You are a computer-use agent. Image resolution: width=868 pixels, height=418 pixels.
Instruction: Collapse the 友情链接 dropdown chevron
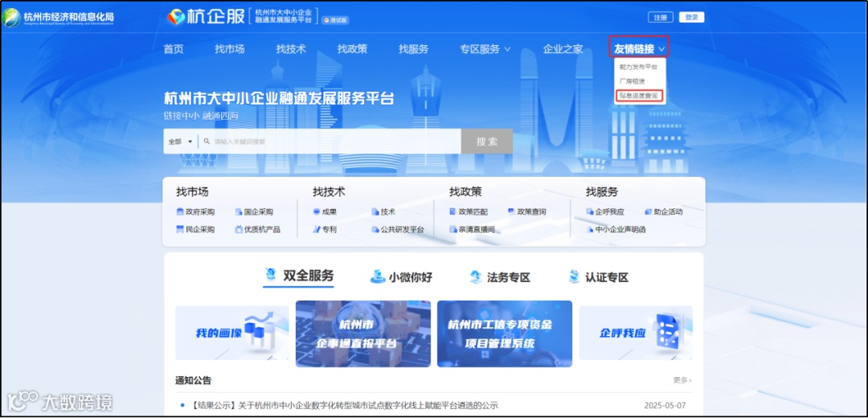click(x=661, y=49)
